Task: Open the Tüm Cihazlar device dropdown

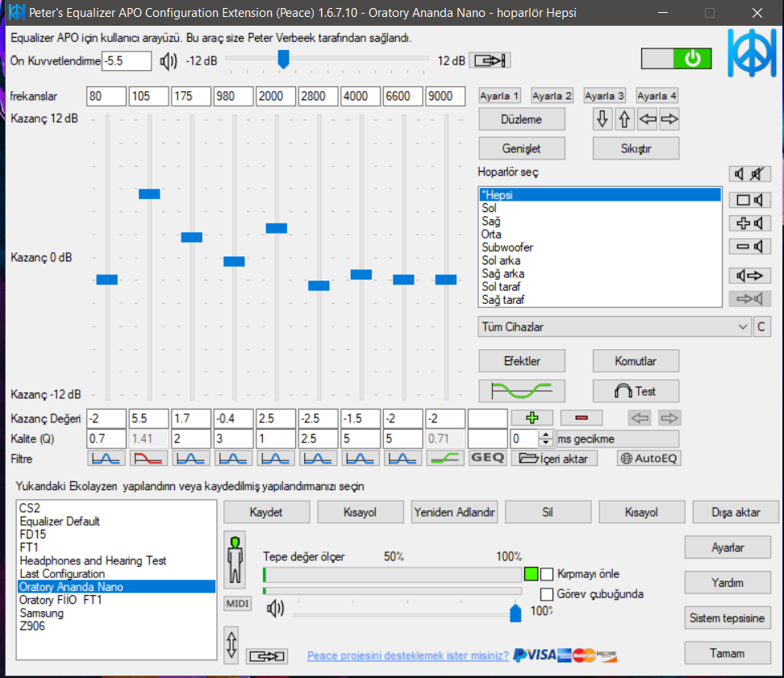Action: coord(615,327)
